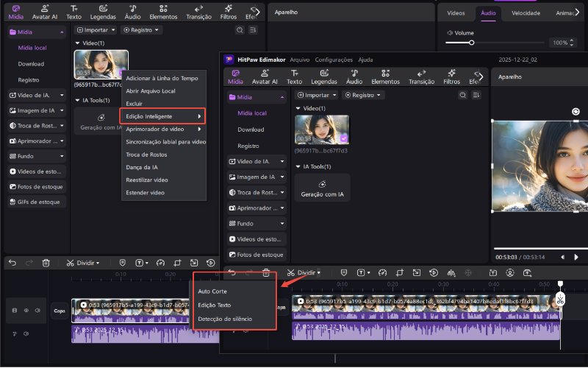Click reverse playback icon in front window timeline
The height and width of the screenshot is (368, 588).
[x=434, y=272]
